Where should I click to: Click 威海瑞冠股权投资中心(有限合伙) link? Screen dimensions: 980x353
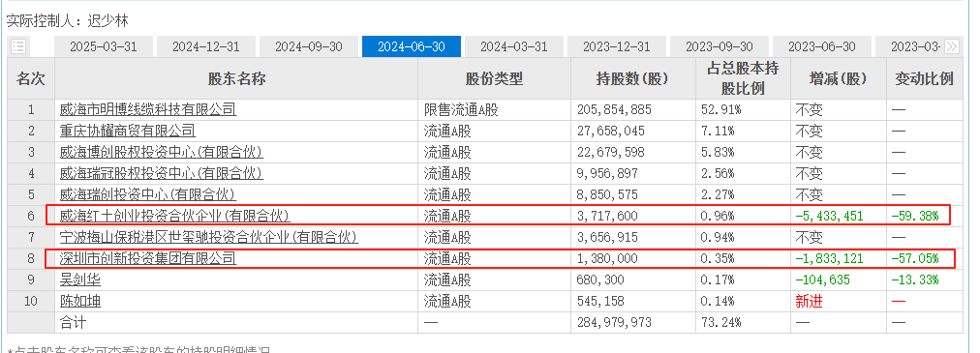click(x=162, y=173)
